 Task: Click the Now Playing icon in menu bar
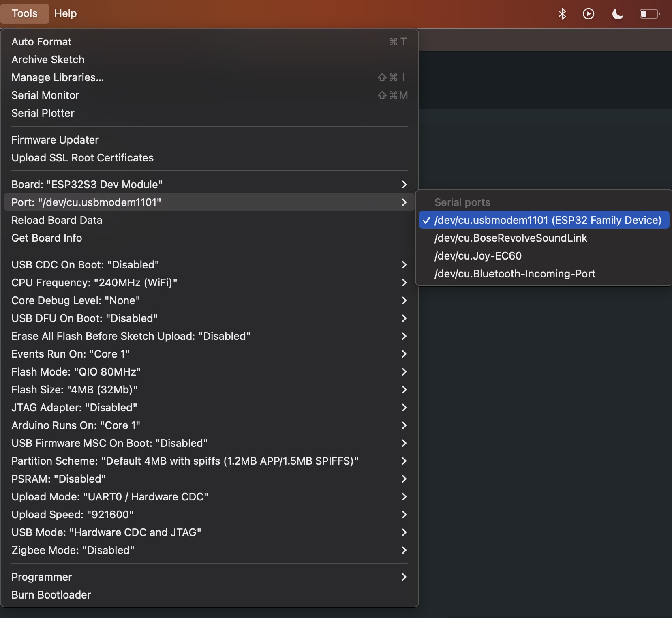click(x=589, y=14)
